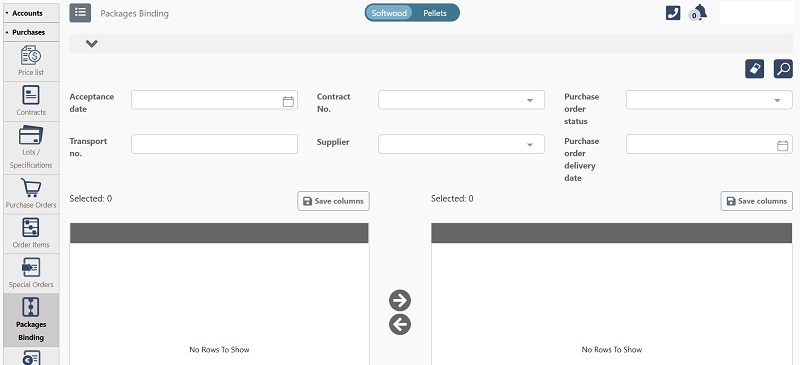The width and height of the screenshot is (800, 365).
Task: Click the right table's 'Selected: 0' counter
Action: pos(452,199)
